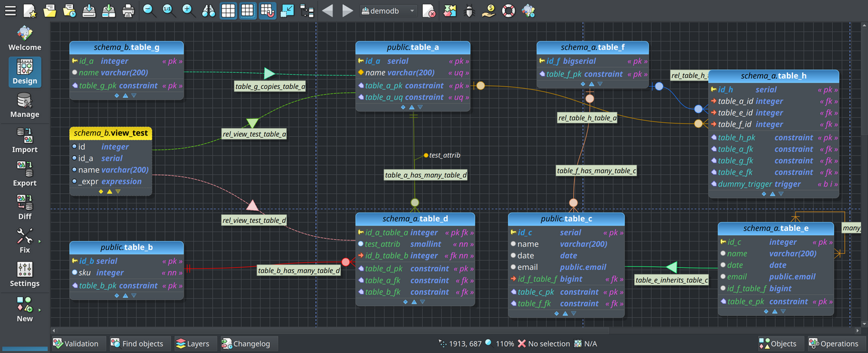Switch to the Design view
868x353 pixels.
pos(24,72)
